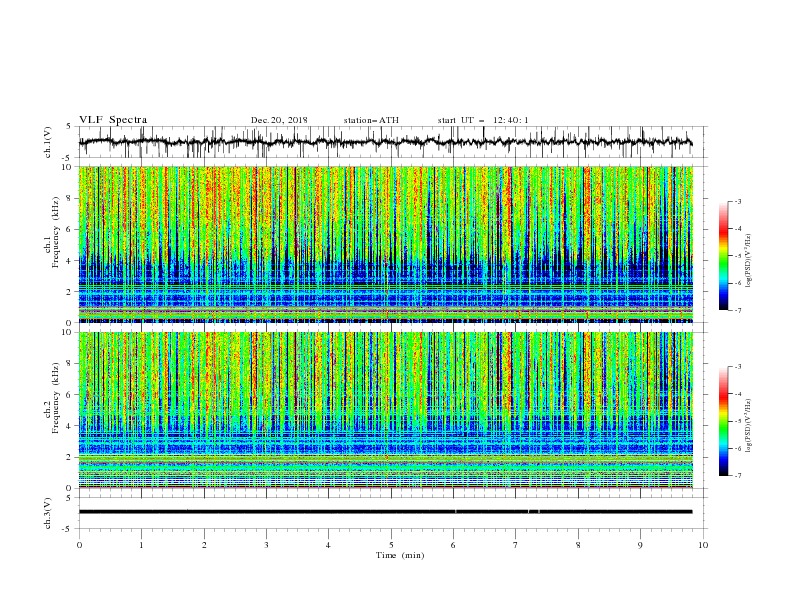This screenshot has height=612, width=792.
Task: Click the 'ch.3(V)' axis label
Action: pyautogui.click(x=48, y=513)
